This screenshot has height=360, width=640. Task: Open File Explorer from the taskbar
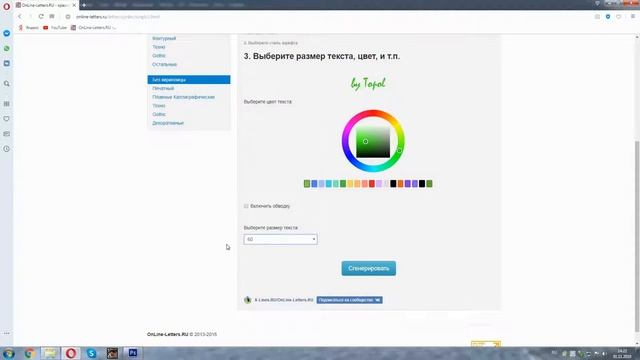click(50, 353)
